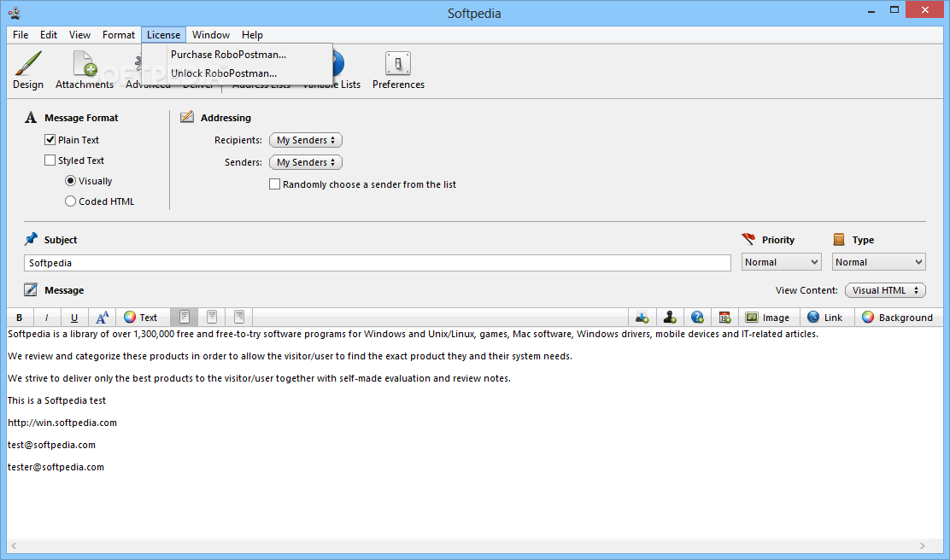This screenshot has width=950, height=560.
Task: Align message text right
Action: pos(239,318)
